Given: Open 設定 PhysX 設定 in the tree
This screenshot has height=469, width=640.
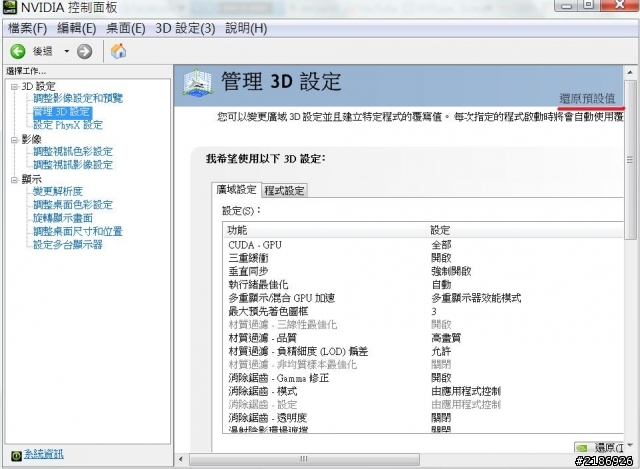Looking at the screenshot, I should click(68, 125).
